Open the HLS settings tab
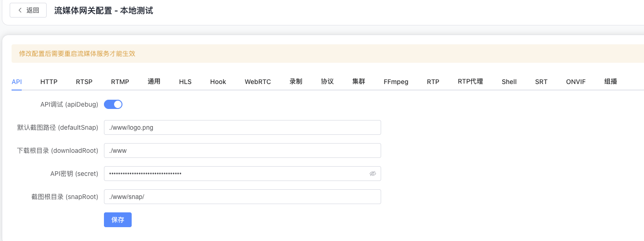The height and width of the screenshot is (241, 644). point(185,82)
